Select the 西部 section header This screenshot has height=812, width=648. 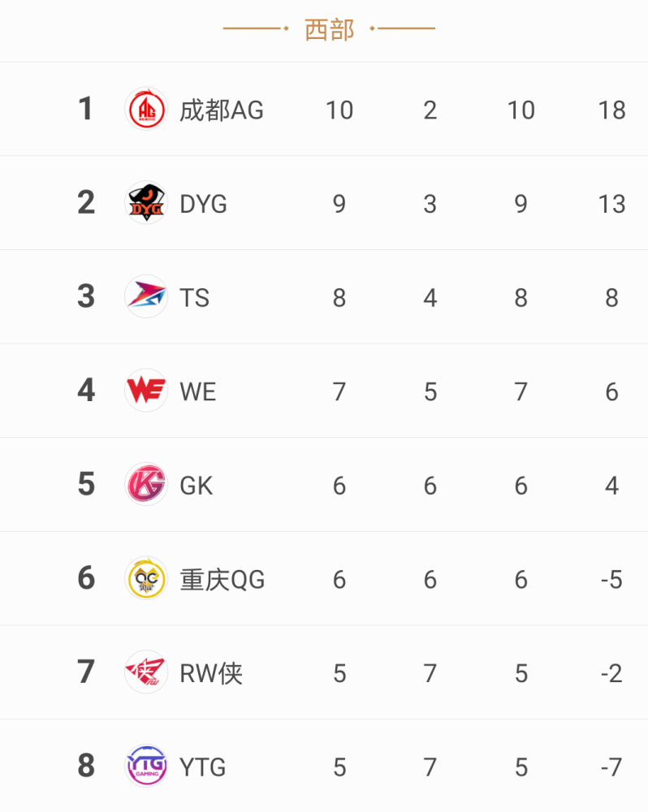point(330,29)
